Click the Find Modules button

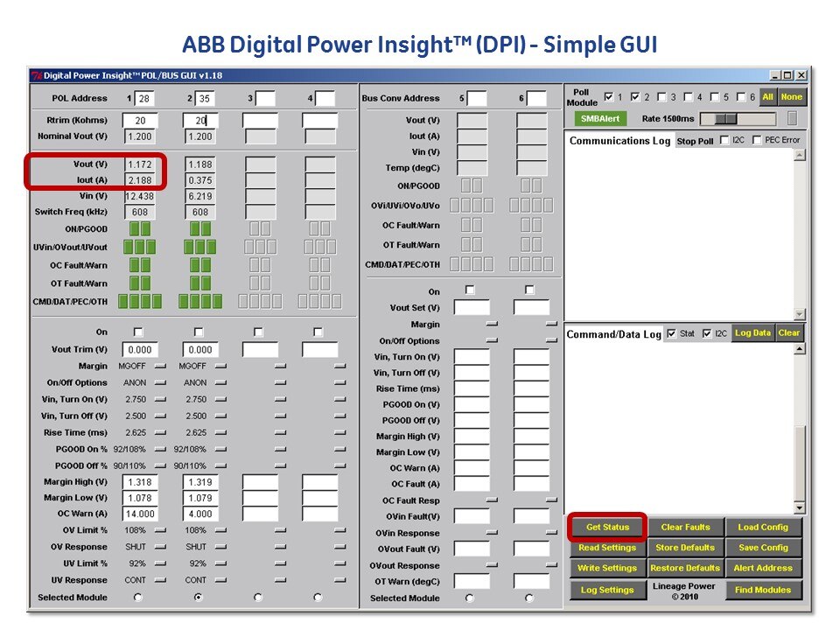[x=762, y=591]
